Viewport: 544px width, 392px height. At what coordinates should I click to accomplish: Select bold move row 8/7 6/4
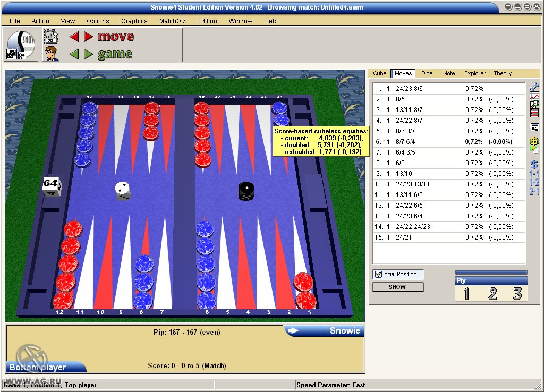[449, 141]
